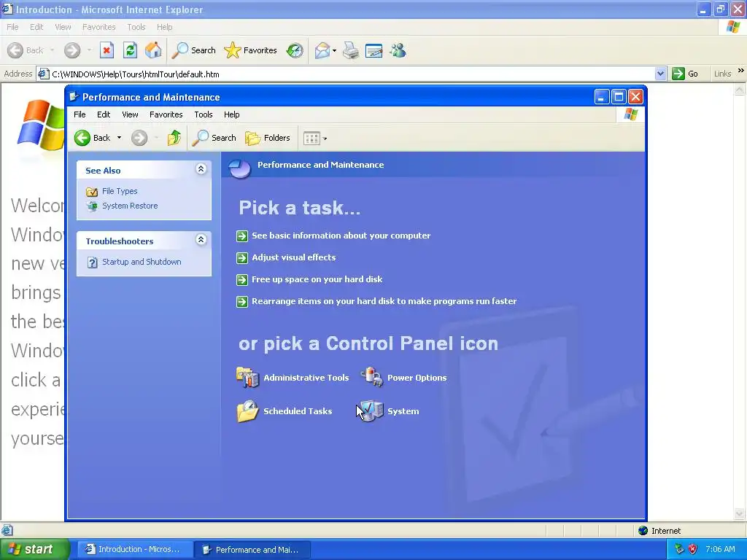This screenshot has height=560, width=747.
Task: Click the Stop icon in Internet Explorer toolbar
Action: [107, 50]
